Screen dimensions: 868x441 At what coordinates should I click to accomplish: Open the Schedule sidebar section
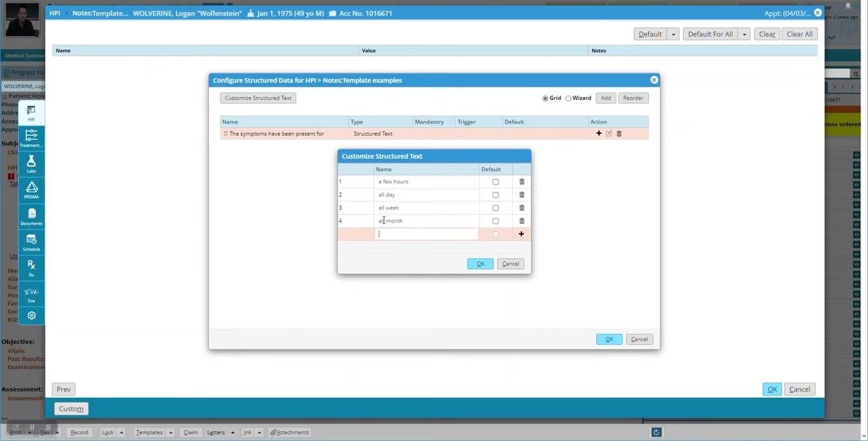tap(31, 242)
